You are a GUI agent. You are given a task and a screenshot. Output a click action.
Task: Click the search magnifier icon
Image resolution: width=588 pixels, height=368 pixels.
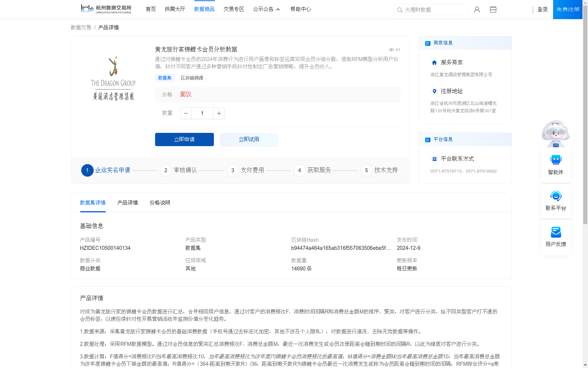pos(400,10)
